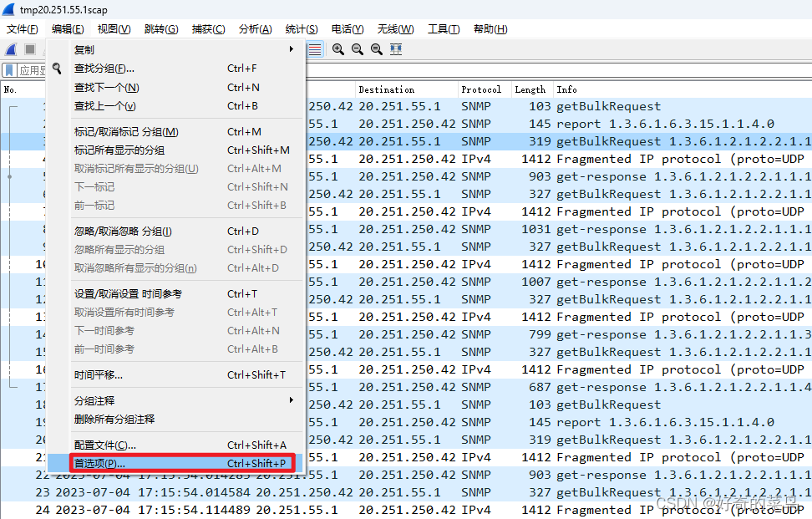Viewport: 812px width, 519px height.
Task: Sort by Protocol column header
Action: [x=485, y=89]
